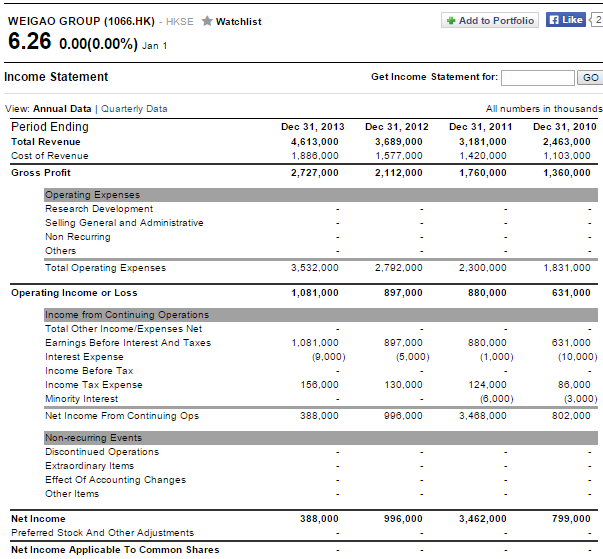
Task: Click the Income Statement heading
Action: pyautogui.click(x=56, y=77)
